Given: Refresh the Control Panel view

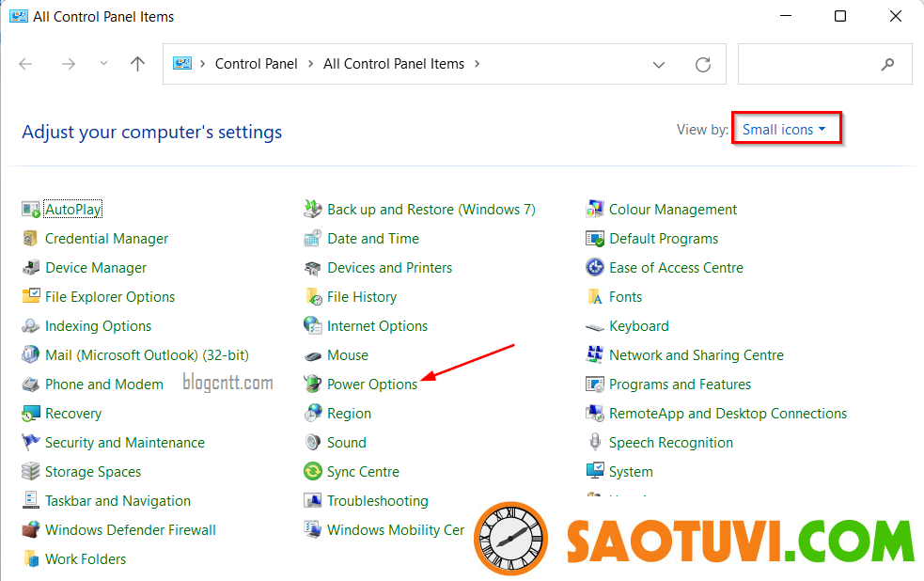Looking at the screenshot, I should click(702, 64).
